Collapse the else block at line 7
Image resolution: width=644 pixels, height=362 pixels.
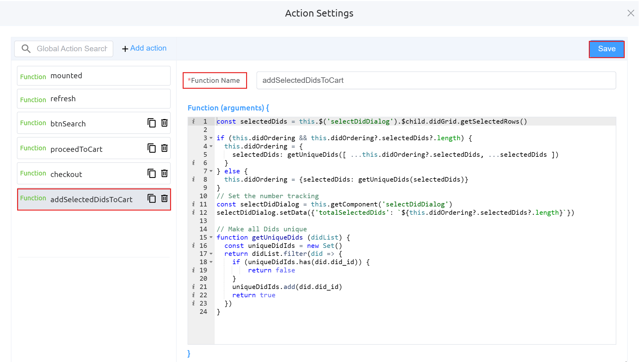211,171
